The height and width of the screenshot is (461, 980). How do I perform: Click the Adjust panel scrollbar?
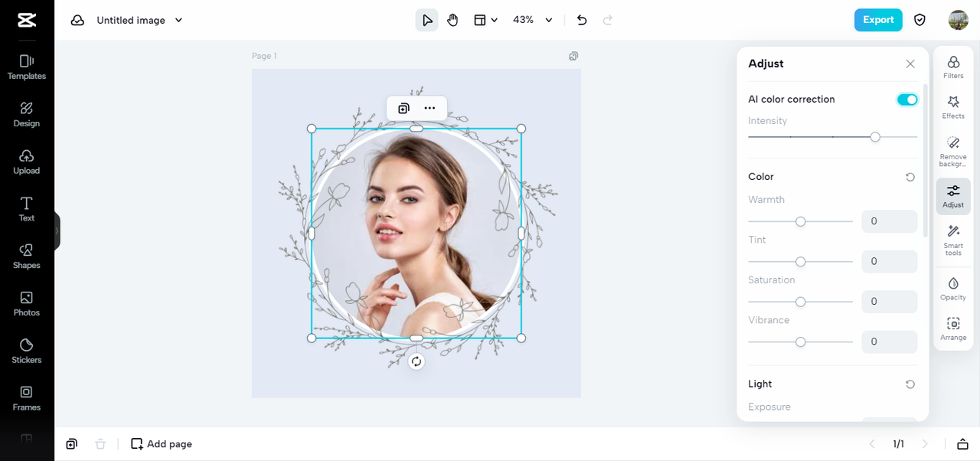[x=925, y=161]
